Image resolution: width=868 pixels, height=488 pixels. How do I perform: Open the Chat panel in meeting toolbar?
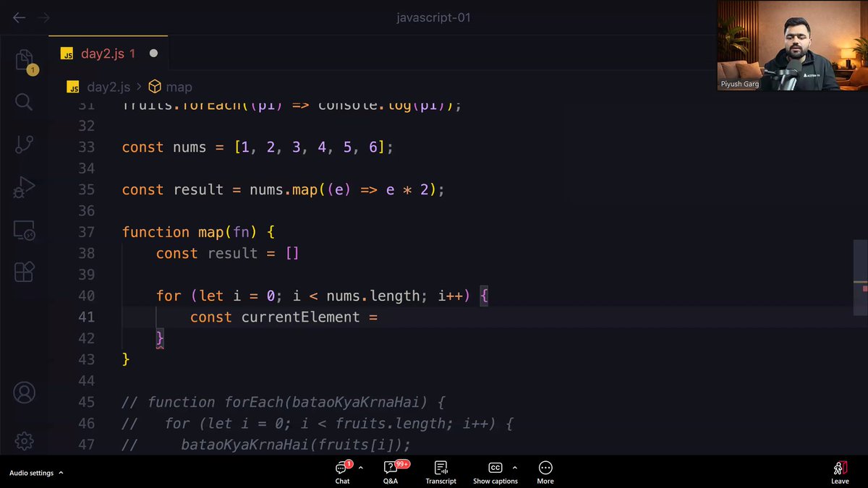click(x=342, y=472)
